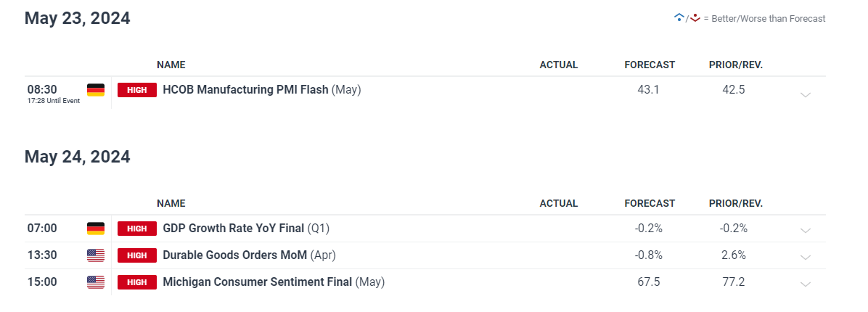Click the US flag beside Durable Goods Orders
Image resolution: width=868 pixels, height=312 pixels.
[x=95, y=255]
